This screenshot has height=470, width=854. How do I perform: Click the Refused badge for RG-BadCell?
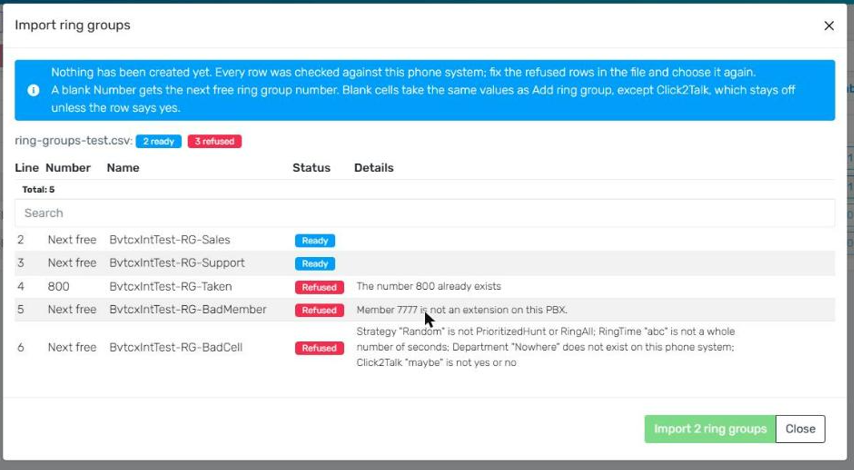point(319,348)
